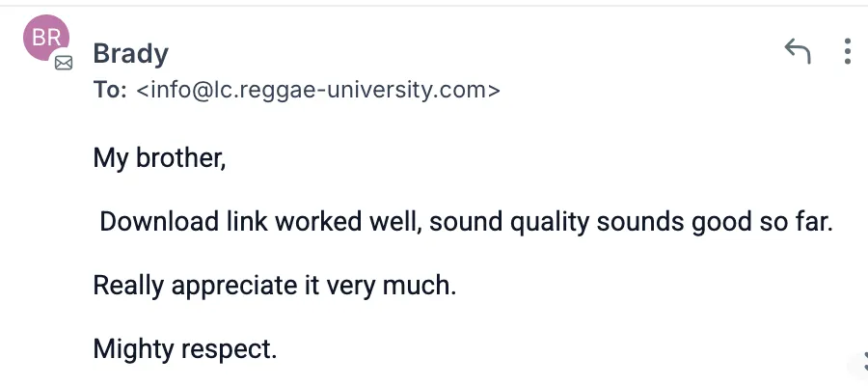Open the three-dot more options menu
868x386 pixels.
(x=847, y=51)
